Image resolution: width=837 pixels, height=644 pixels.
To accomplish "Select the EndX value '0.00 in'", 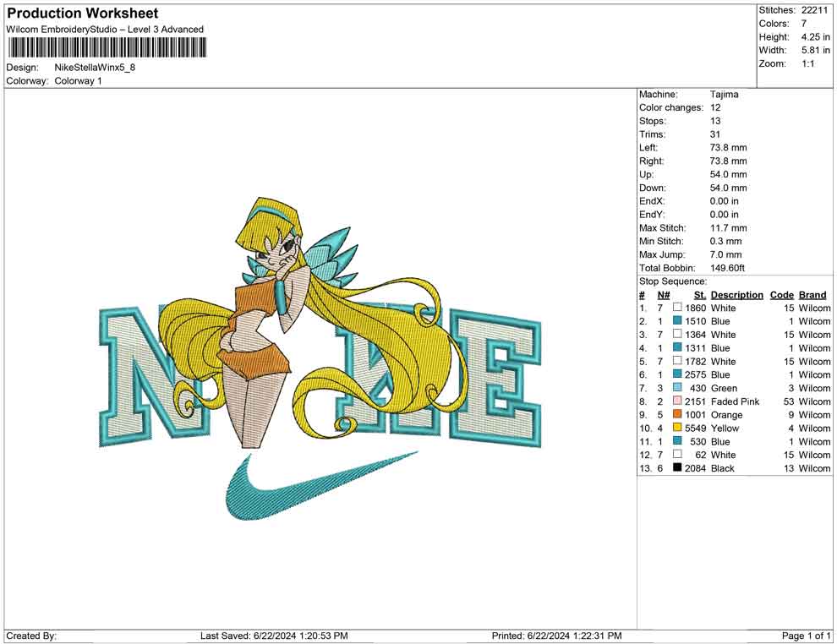I will pos(724,201).
